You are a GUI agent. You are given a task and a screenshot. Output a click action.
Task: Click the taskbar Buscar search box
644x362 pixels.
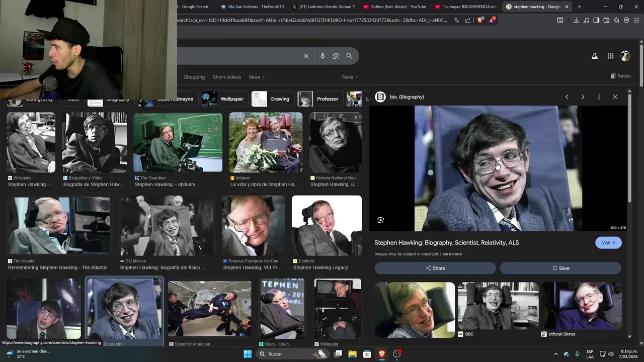click(292, 354)
